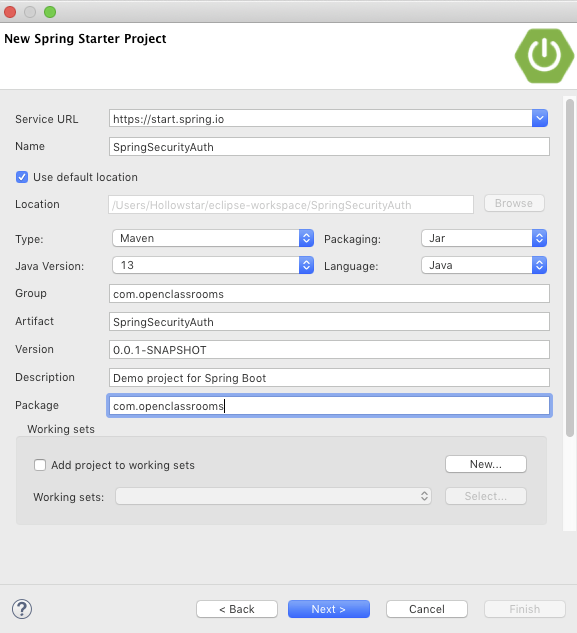This screenshot has width=577, height=633.
Task: Click the 'Working sets' group label
Action: click(x=61, y=429)
